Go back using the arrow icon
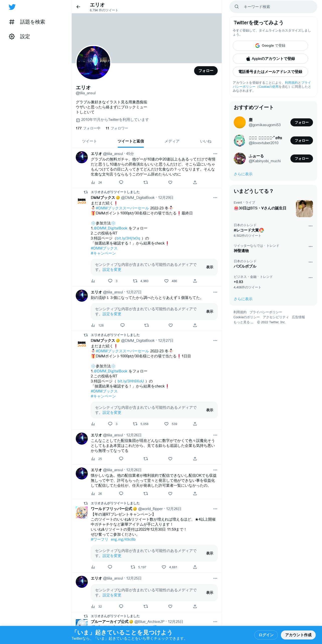322x644 pixels. point(78,7)
